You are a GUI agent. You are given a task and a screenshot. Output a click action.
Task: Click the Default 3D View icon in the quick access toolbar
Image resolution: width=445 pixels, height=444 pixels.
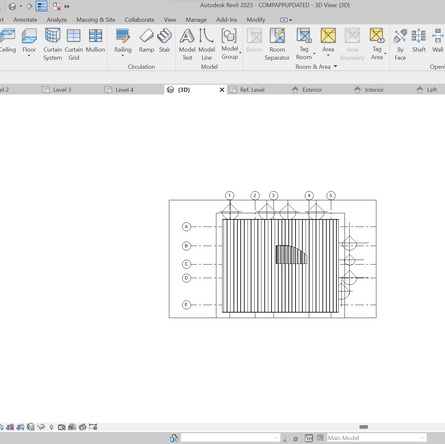tap(12, 6)
